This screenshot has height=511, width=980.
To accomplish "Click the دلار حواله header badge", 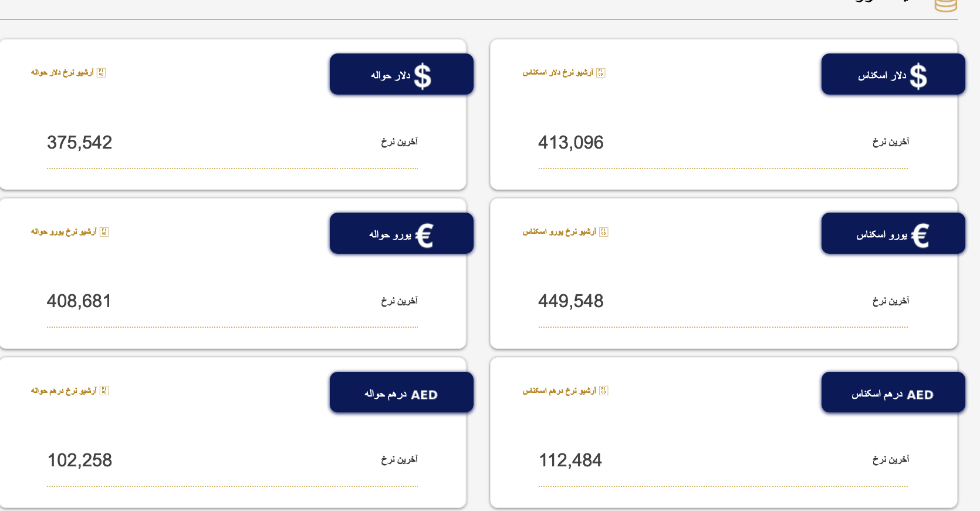I will click(401, 74).
